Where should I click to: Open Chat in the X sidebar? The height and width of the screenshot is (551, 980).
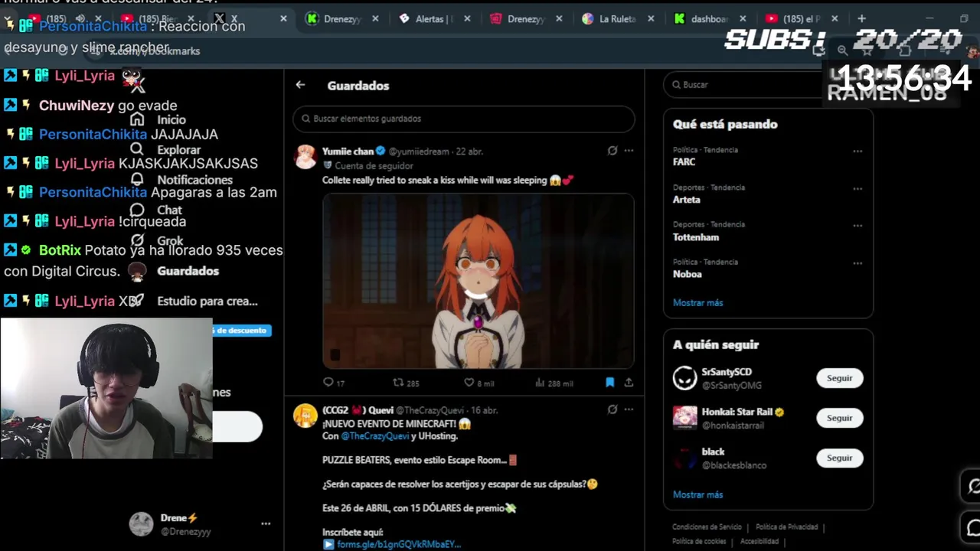click(x=156, y=210)
